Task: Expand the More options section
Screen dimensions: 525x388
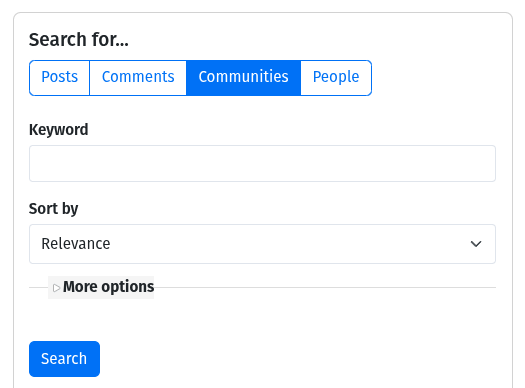Action: point(101,287)
